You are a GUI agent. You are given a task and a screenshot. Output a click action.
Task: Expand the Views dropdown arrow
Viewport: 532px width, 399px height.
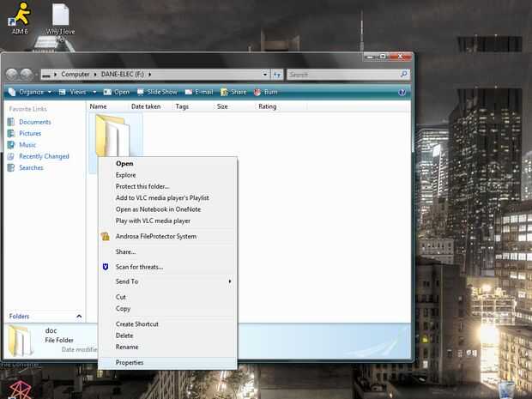tap(94, 92)
